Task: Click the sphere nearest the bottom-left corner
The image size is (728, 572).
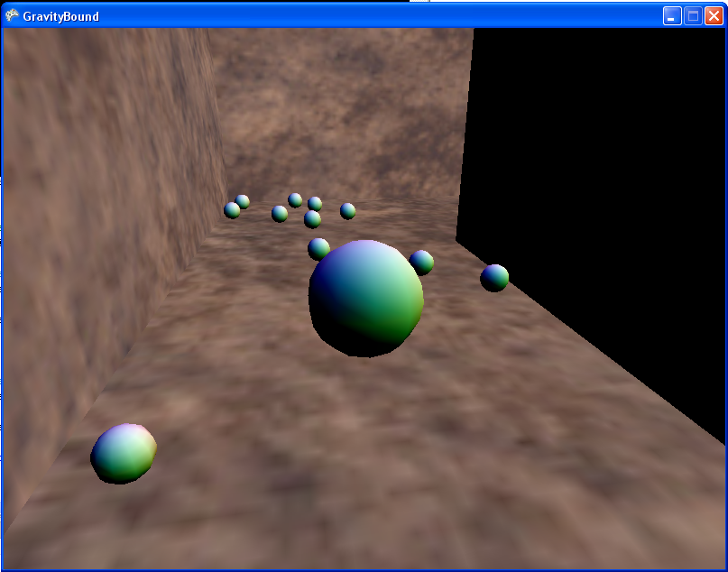Action: pos(124,454)
